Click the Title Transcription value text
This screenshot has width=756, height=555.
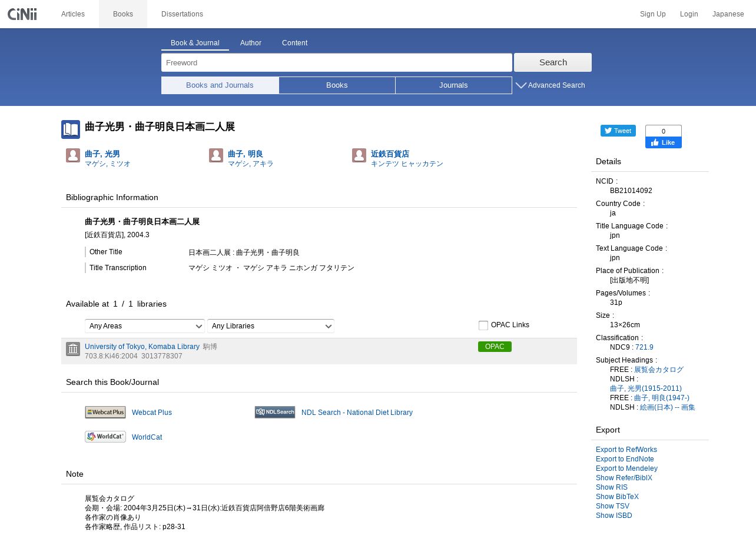tap(271, 268)
